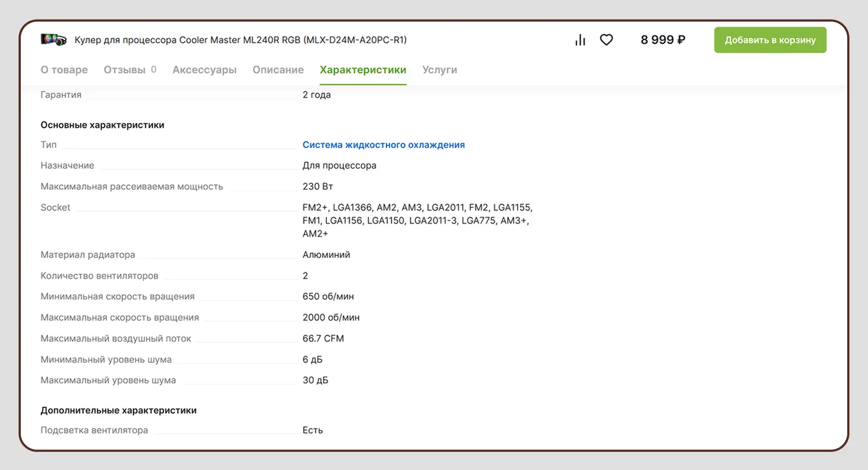Viewport: 868px width, 470px height.
Task: Open the 'Услуги' tab
Action: click(439, 70)
